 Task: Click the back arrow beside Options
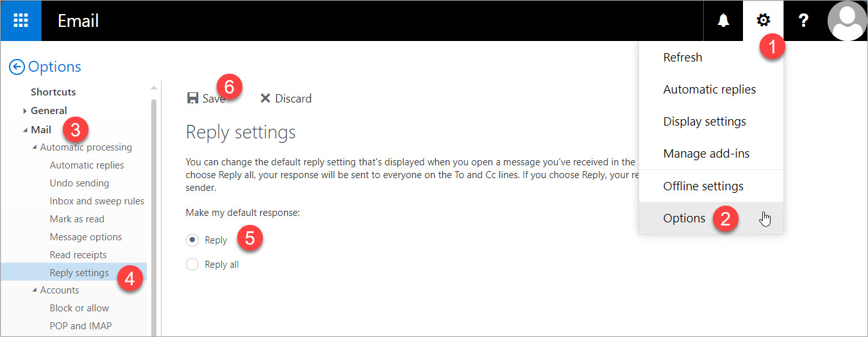17,67
